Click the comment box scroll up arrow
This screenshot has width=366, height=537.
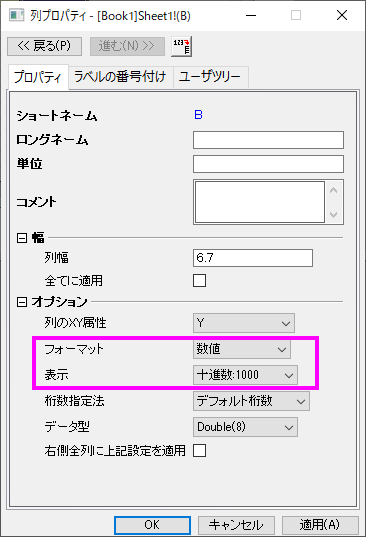point(333,190)
